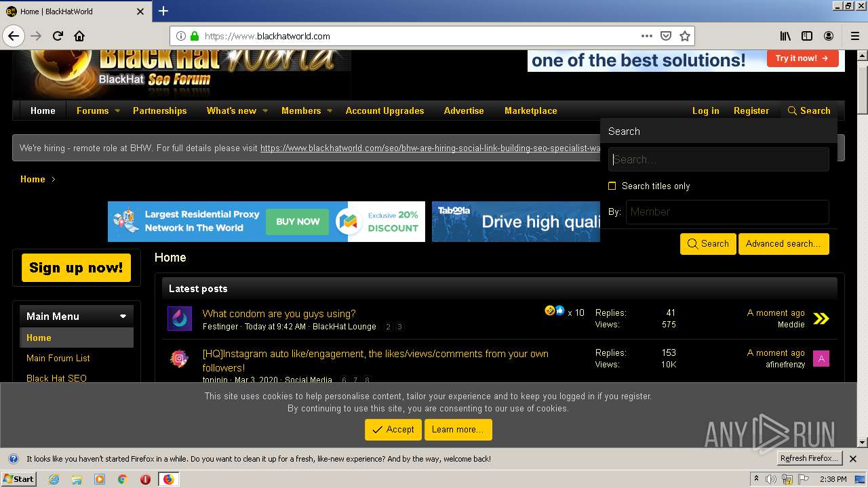Click the Instagram avatar on second thread
Screen dimensions: 868x488
coord(180,359)
